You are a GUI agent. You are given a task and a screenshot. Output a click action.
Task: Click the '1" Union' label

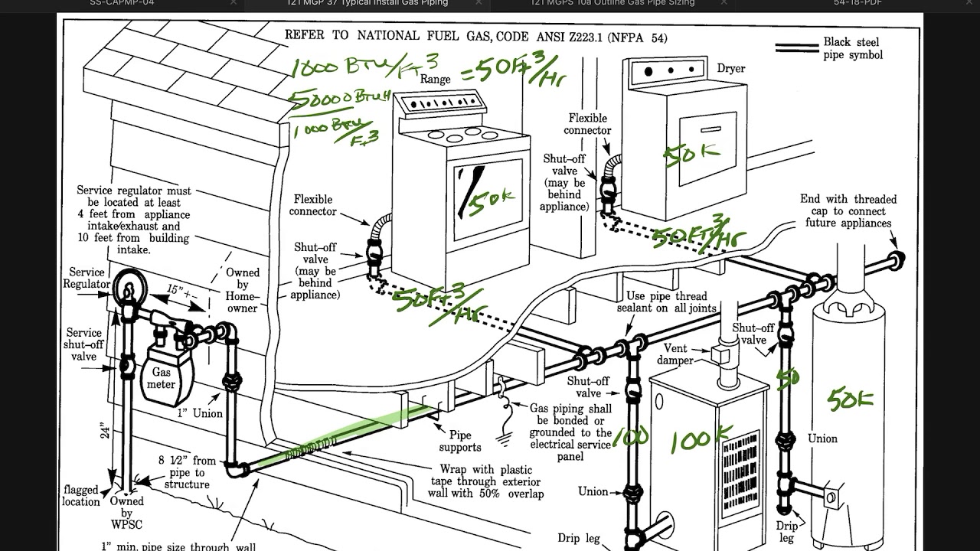coord(201,413)
